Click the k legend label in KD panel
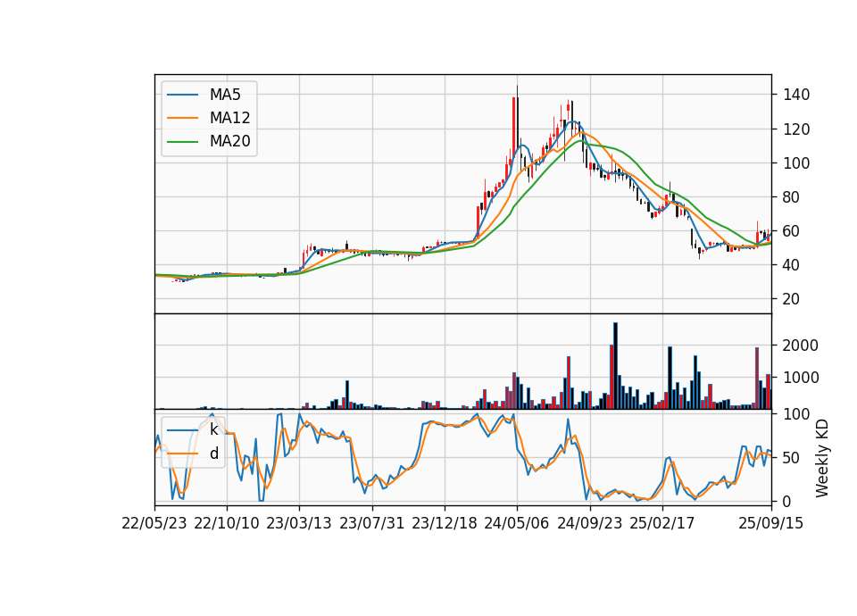Screen dimensions: 857x616 point(213,429)
